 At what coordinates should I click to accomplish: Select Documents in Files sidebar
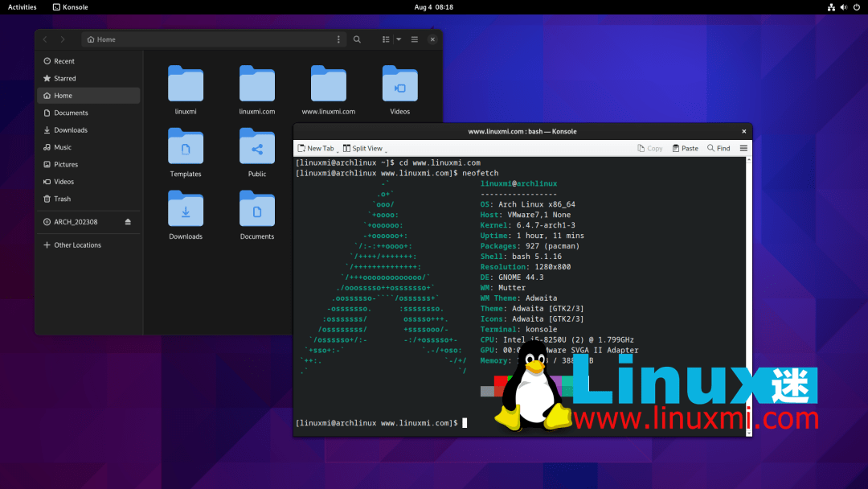tap(88, 113)
